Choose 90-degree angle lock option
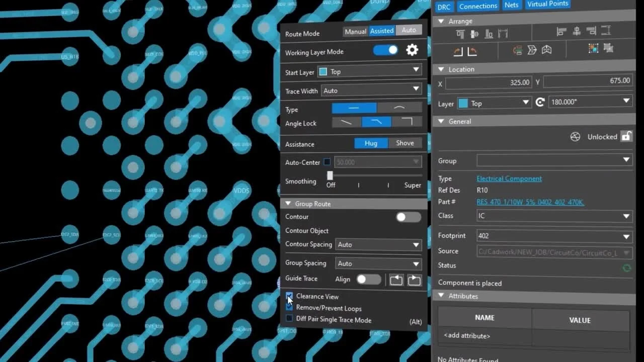Viewport: 644px width, 362px height. [407, 121]
